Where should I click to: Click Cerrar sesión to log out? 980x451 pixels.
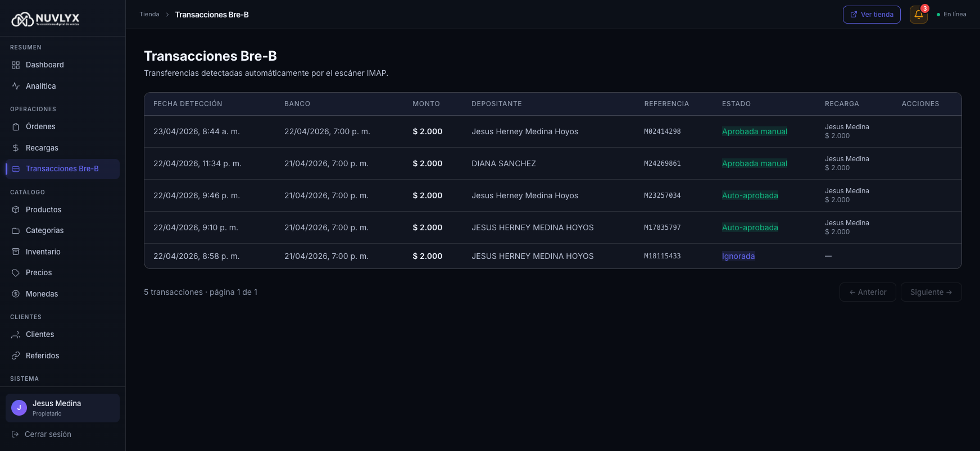tap(48, 434)
